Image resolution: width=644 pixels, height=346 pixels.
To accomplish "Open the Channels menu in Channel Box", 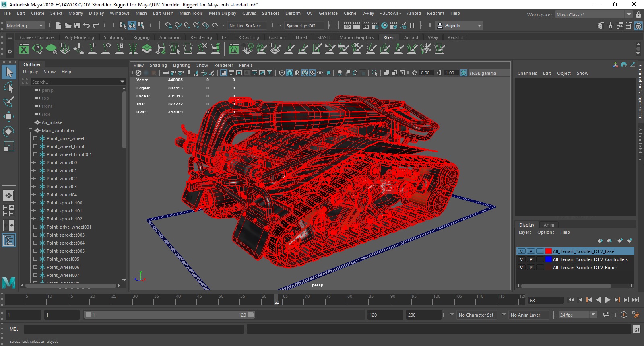I will pos(527,73).
